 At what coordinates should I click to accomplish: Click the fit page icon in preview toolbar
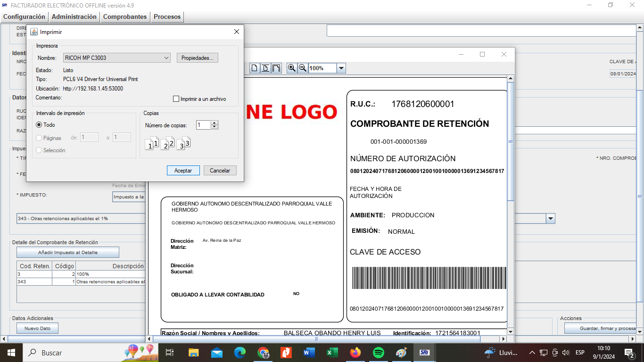click(x=265, y=68)
